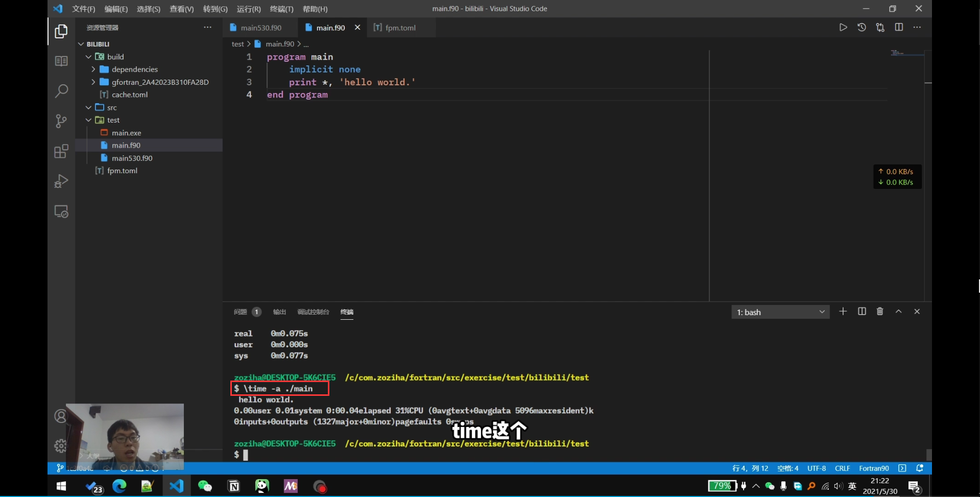The height and width of the screenshot is (497, 980).
Task: Open the Search view
Action: tap(61, 91)
